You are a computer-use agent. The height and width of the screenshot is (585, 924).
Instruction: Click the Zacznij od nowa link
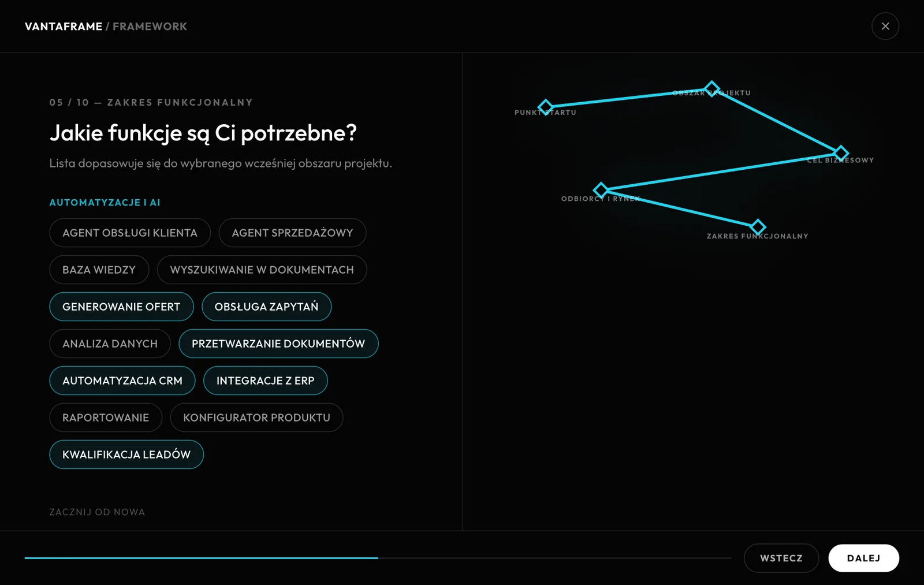point(97,512)
